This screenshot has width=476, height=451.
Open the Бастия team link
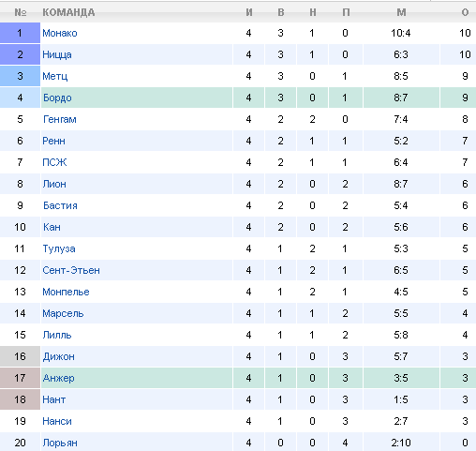(x=60, y=205)
